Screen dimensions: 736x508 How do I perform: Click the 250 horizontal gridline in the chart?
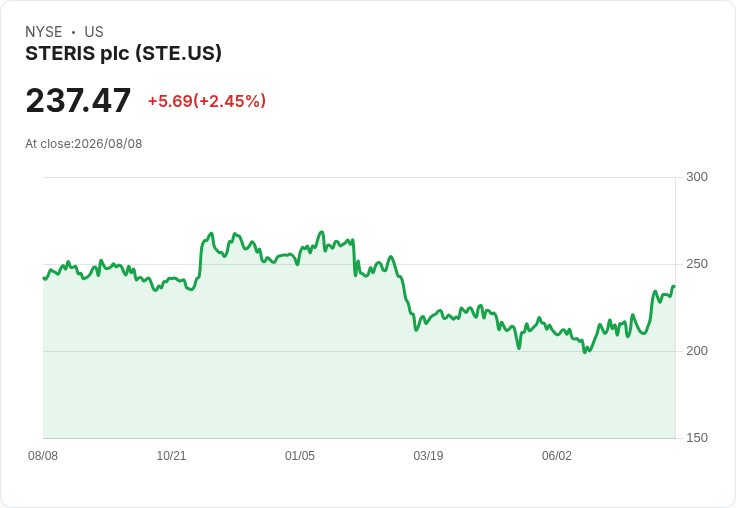pos(359,264)
